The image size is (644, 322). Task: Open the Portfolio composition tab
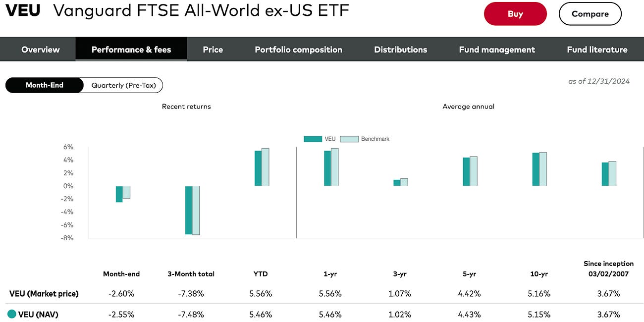pyautogui.click(x=298, y=49)
